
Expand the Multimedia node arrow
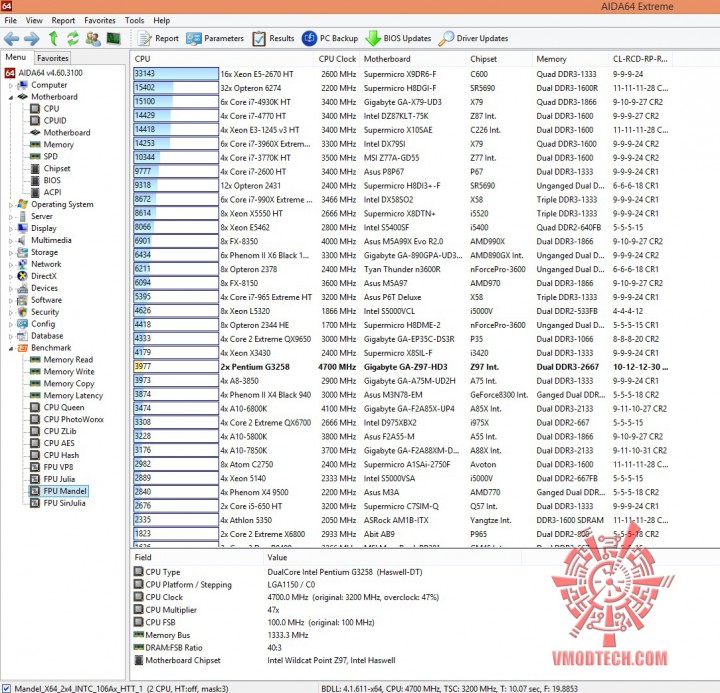(x=11, y=241)
